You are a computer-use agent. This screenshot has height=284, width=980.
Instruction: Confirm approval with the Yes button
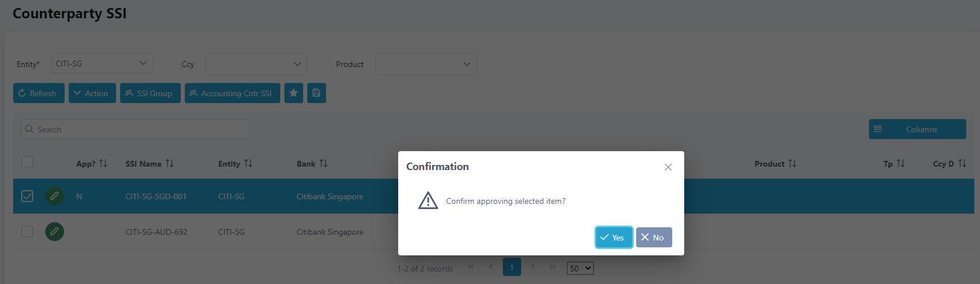coord(613,238)
